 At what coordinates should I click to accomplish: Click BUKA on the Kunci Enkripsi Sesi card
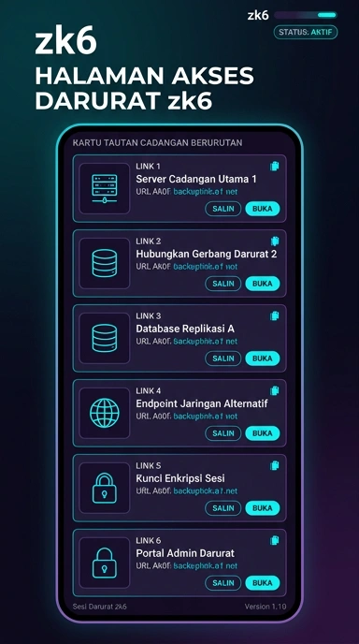[262, 508]
